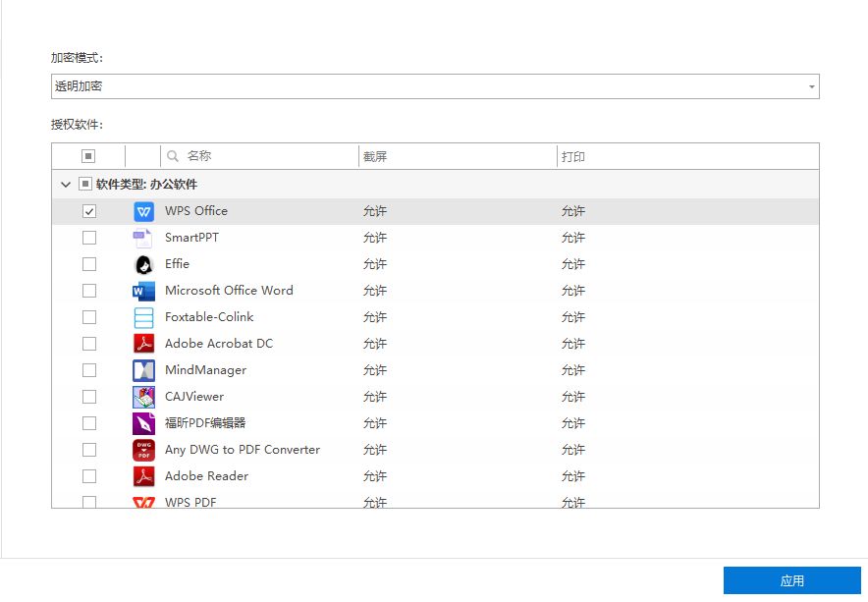Toggle the select-all checkbox in the table header
Image resolution: width=868 pixels, height=602 pixels.
point(88,156)
